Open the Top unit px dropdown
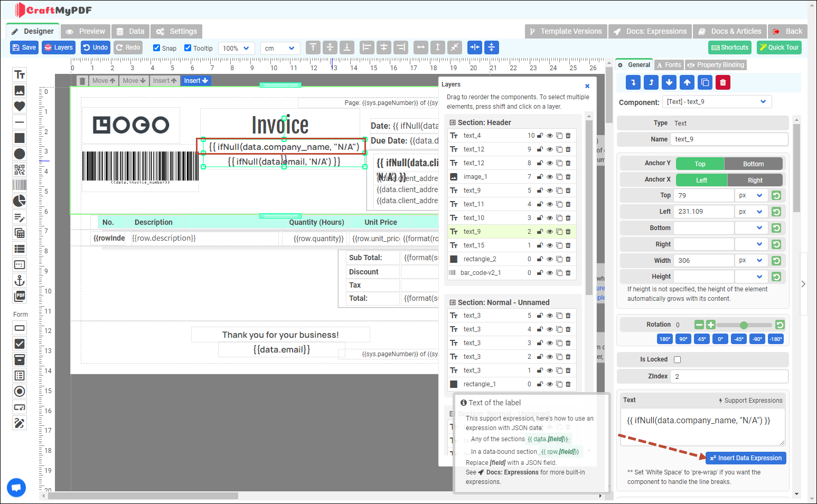Screen dimensions: 817x504 click(x=750, y=195)
